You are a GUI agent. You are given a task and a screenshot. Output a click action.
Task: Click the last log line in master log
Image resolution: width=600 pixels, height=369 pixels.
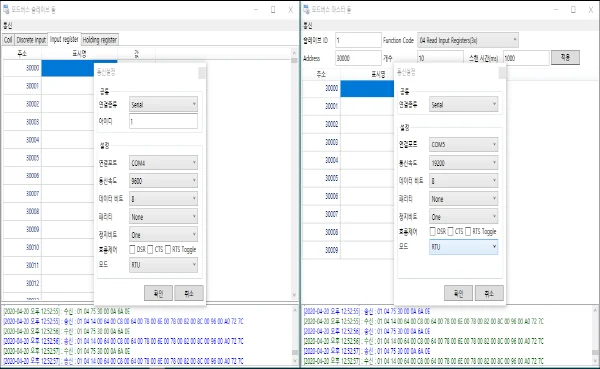coord(424,361)
